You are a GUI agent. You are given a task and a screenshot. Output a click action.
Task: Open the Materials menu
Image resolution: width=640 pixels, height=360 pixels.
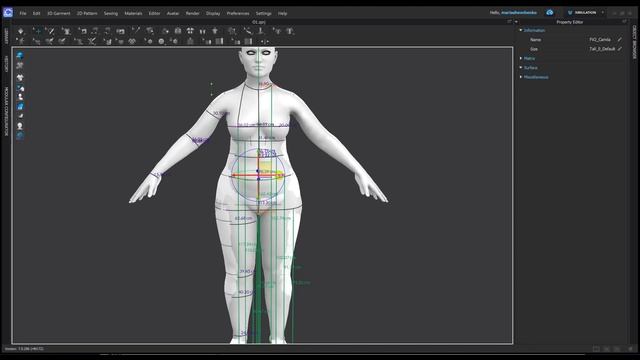tap(133, 13)
